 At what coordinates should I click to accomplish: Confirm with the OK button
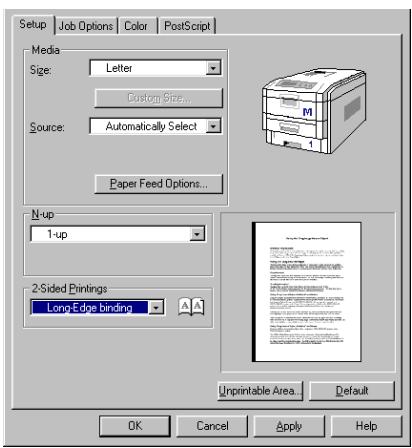click(135, 426)
